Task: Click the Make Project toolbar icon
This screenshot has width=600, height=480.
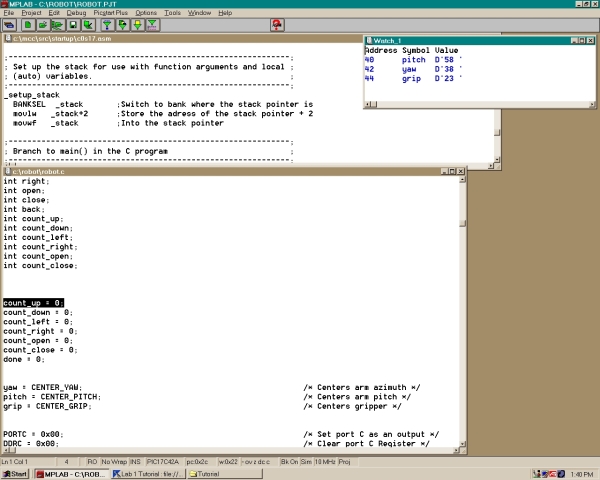Action: pos(122,25)
